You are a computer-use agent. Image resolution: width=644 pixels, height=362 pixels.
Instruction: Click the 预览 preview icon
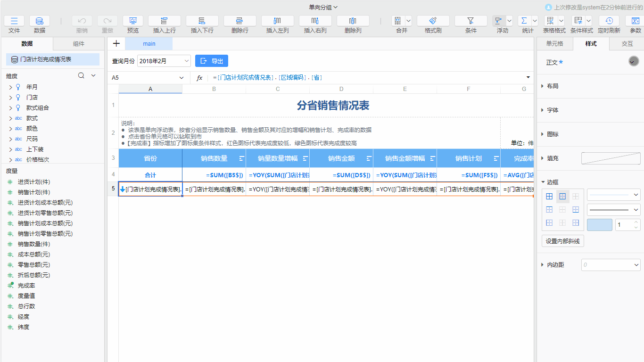[x=133, y=21]
